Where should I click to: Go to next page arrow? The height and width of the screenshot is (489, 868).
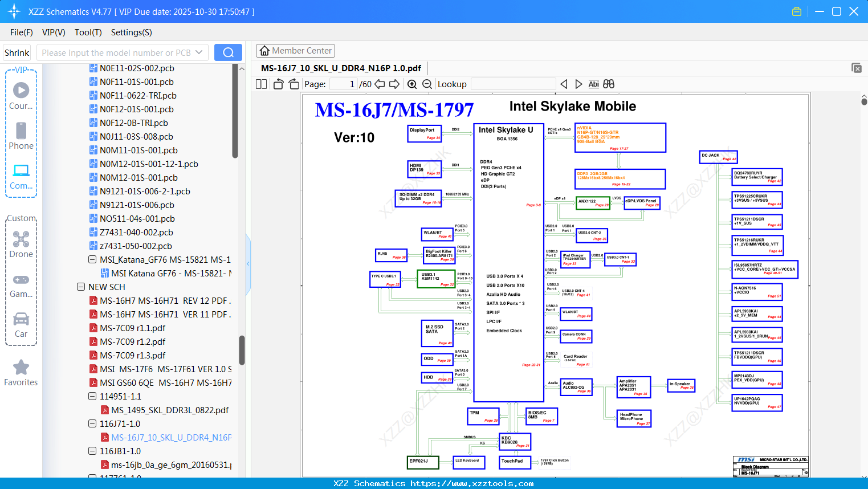[394, 84]
